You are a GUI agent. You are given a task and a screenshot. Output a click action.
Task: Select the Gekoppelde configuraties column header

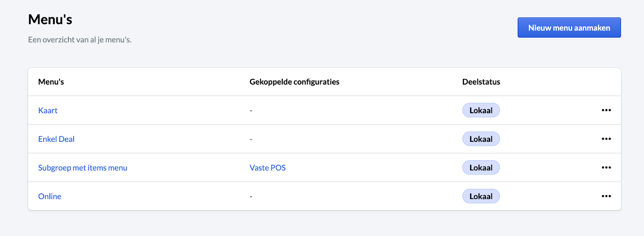tap(294, 82)
